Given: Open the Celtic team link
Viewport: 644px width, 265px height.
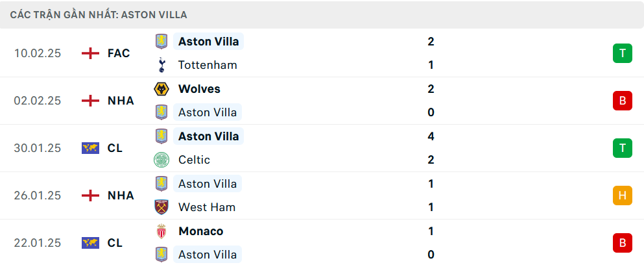Looking at the screenshot, I should click(194, 160).
